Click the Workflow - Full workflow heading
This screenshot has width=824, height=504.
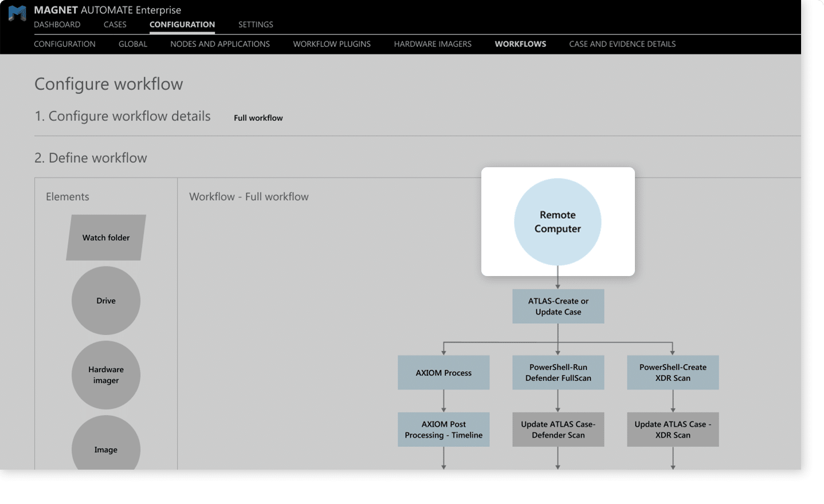(249, 197)
